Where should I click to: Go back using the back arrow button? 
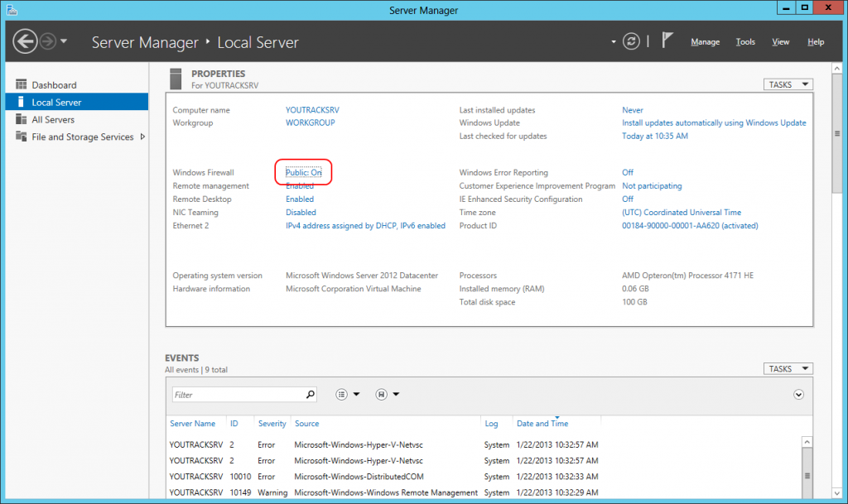click(x=25, y=41)
